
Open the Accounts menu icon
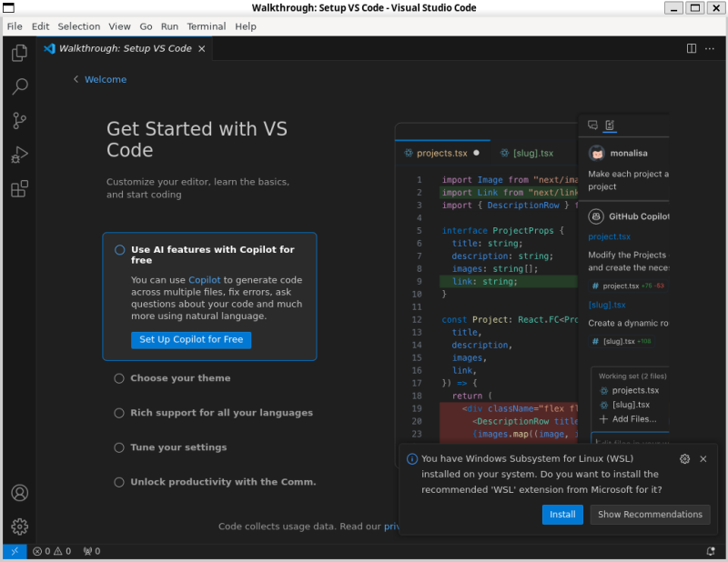[19, 492]
